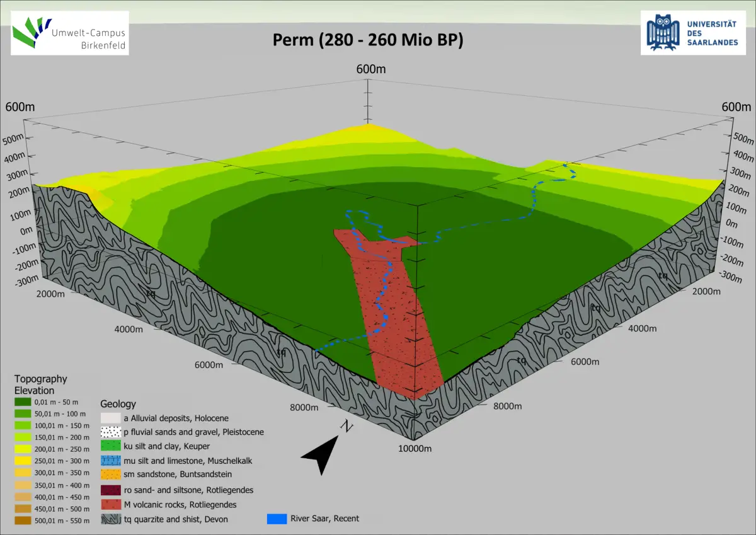The height and width of the screenshot is (535, 756).
Task: Select the 0,01 m - 50 m elevation swatch
Action: coord(24,402)
